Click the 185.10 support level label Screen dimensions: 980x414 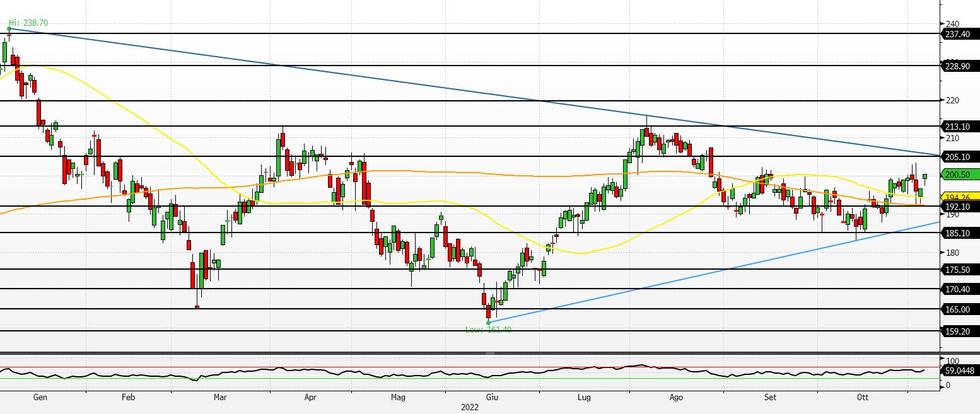pos(959,233)
